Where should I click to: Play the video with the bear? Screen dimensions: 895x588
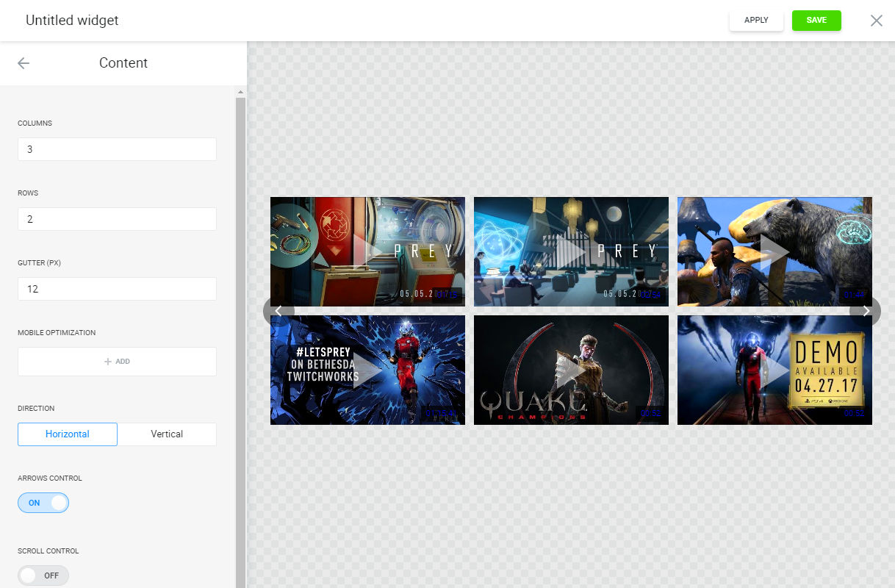click(774, 251)
